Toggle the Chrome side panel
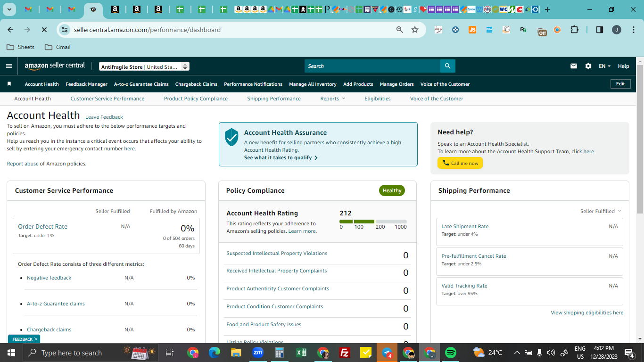The width and height of the screenshot is (644, 362). (600, 30)
